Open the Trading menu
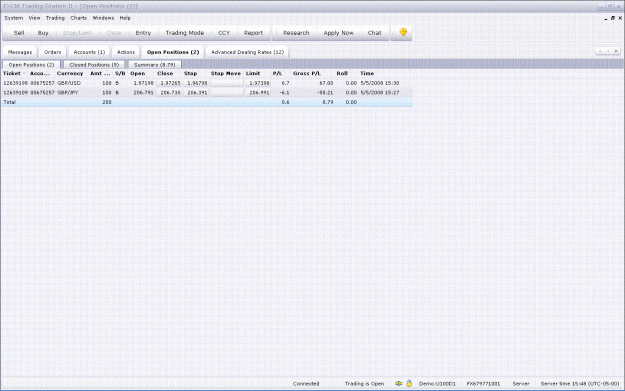The width and height of the screenshot is (625, 391). [55, 18]
